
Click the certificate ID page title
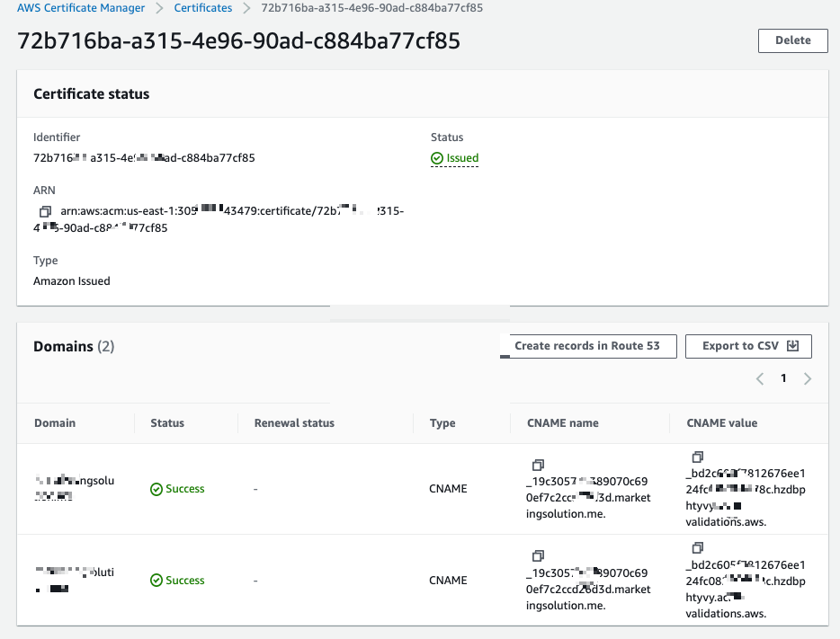click(238, 40)
